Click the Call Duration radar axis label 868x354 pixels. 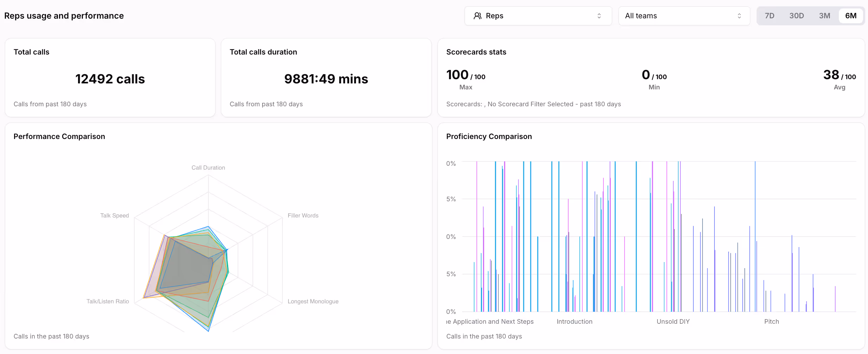pyautogui.click(x=208, y=167)
